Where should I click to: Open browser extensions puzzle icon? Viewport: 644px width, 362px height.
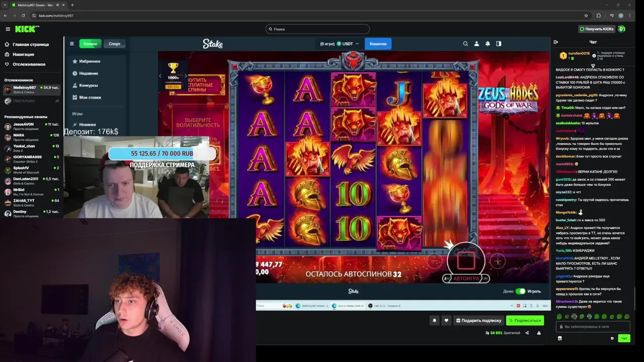point(599,16)
